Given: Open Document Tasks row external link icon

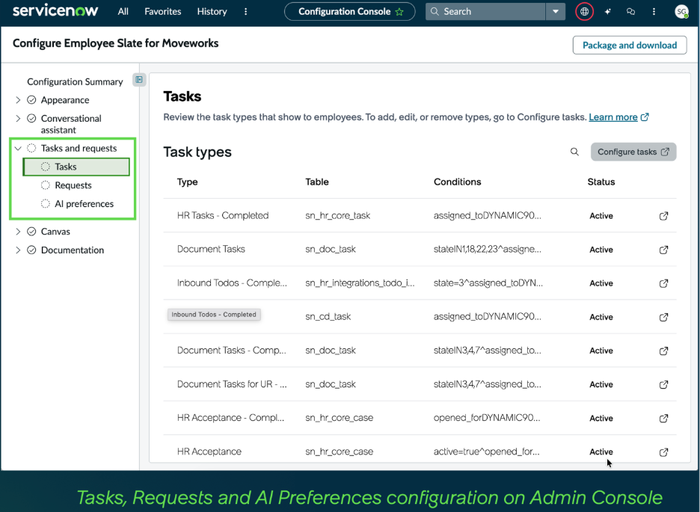Looking at the screenshot, I should coord(664,250).
